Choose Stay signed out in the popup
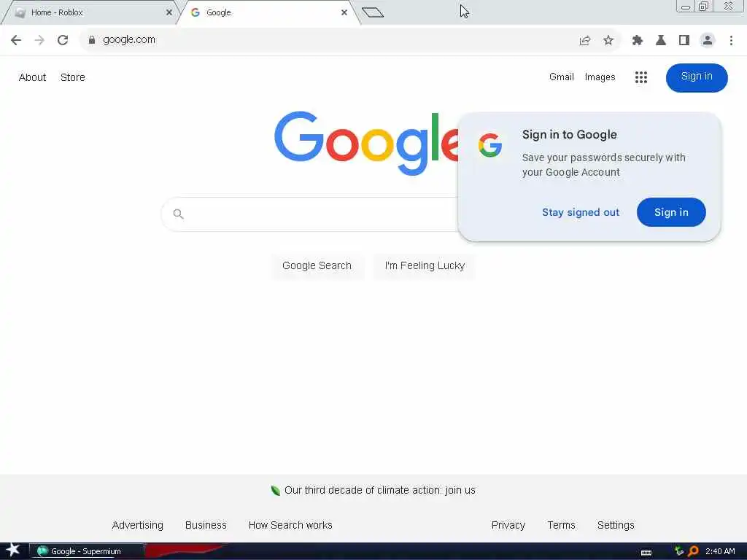This screenshot has width=747, height=560. [x=581, y=212]
